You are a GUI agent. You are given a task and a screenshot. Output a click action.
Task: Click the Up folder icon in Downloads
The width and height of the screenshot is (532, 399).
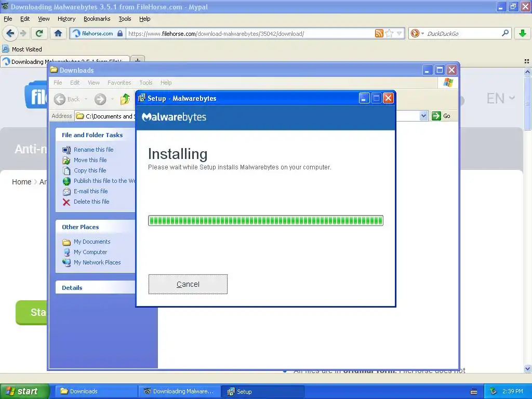tap(125, 99)
